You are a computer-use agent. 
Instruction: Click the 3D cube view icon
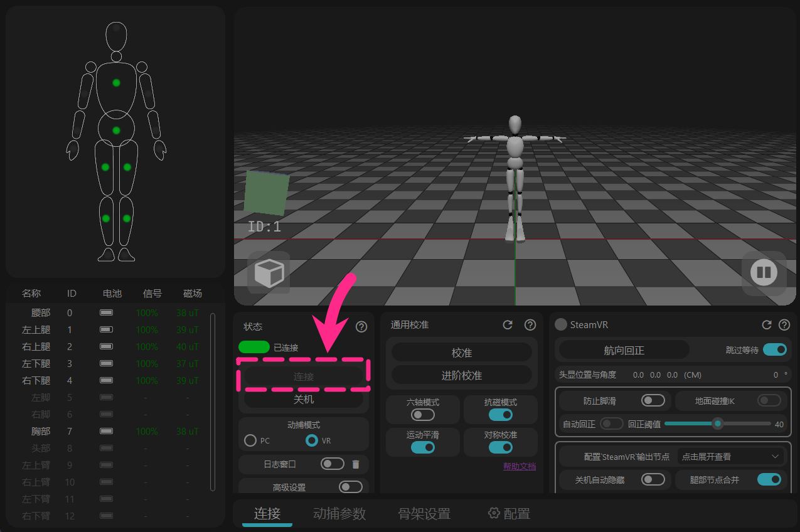point(269,273)
